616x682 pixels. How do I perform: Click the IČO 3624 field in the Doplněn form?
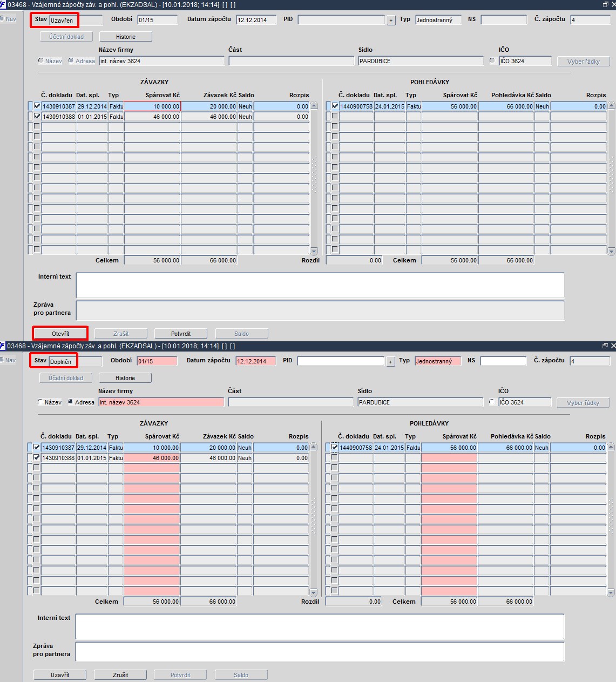[x=524, y=402]
